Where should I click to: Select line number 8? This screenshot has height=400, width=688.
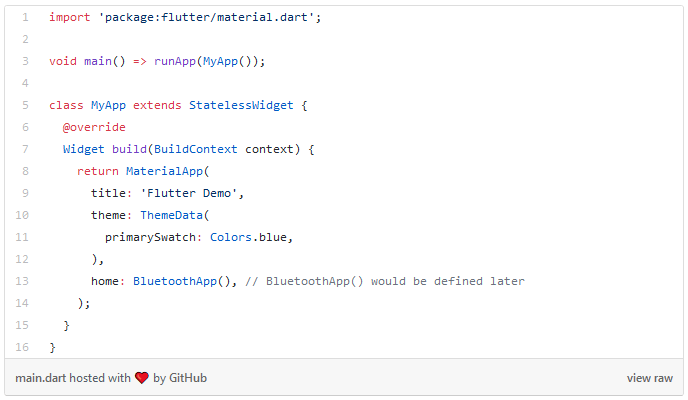pyautogui.click(x=25, y=171)
